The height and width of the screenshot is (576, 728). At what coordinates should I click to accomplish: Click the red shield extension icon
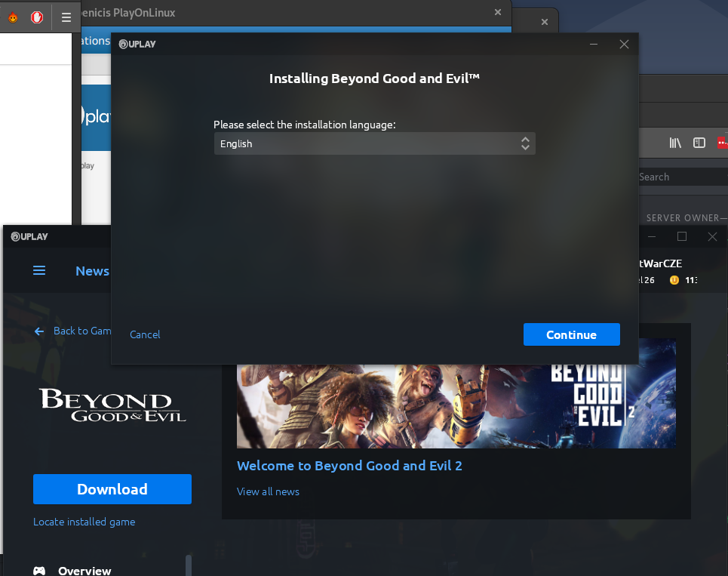pos(37,17)
